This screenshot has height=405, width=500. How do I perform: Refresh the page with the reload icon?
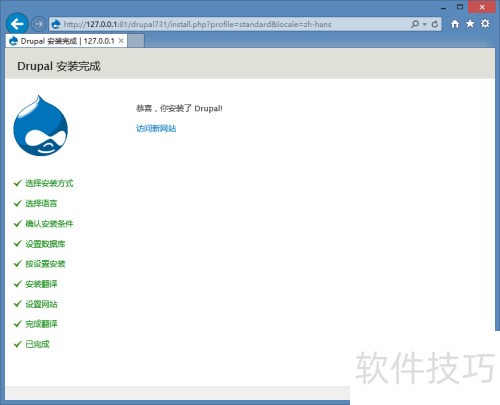pos(435,24)
